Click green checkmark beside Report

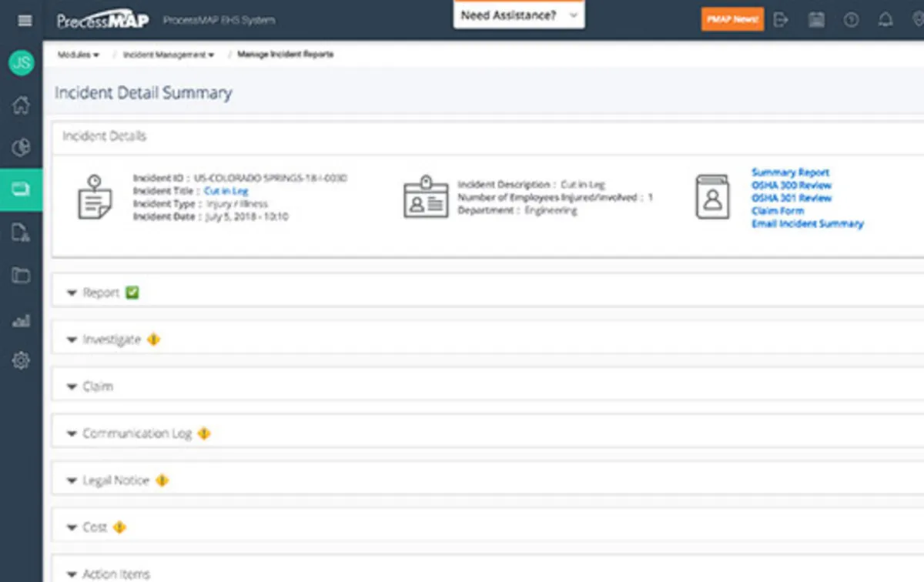[132, 293]
